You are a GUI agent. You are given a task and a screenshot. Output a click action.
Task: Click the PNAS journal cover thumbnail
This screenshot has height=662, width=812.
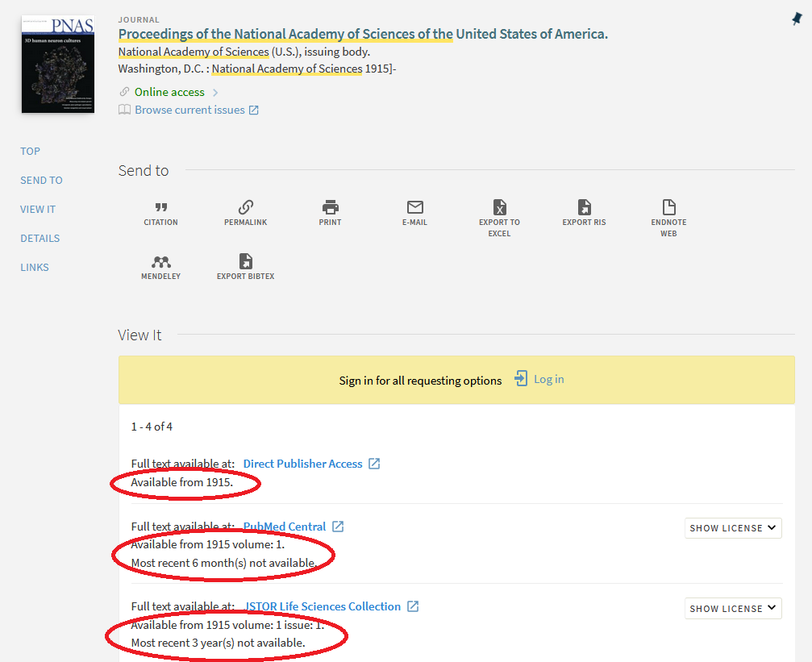pos(58,65)
